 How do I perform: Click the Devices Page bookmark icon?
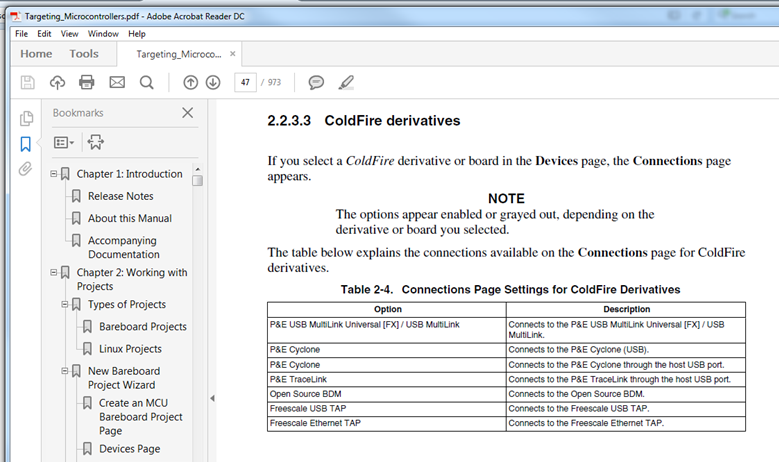click(87, 449)
